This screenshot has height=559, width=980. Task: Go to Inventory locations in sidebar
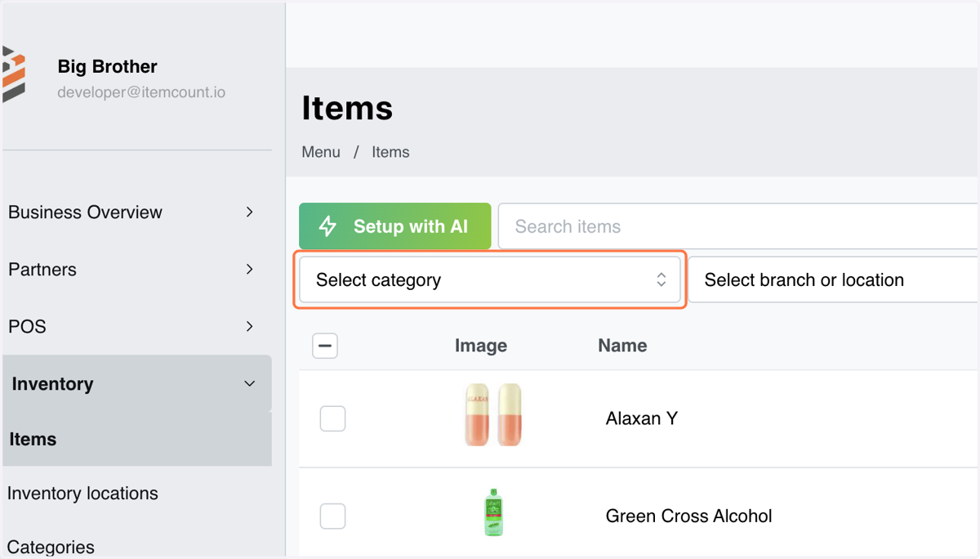(82, 494)
